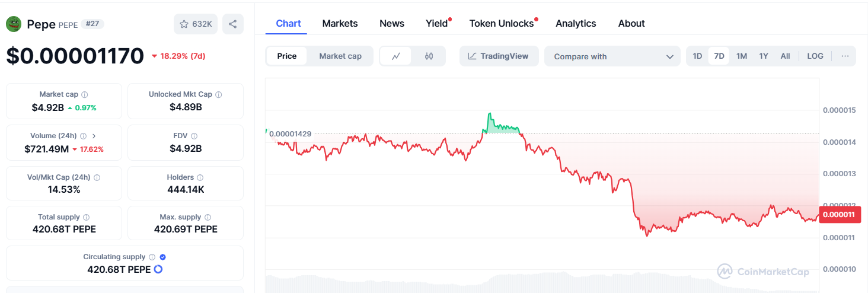The width and height of the screenshot is (868, 293).
Task: Switch to candlestick chart icon
Action: pyautogui.click(x=429, y=56)
